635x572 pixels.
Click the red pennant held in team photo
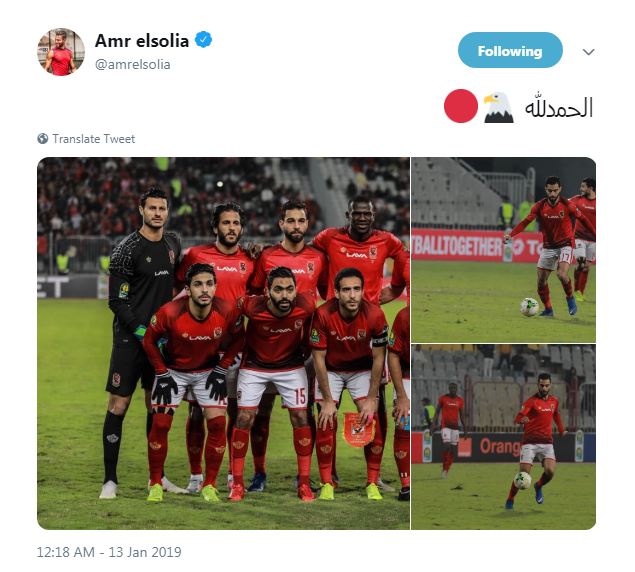[x=357, y=429]
